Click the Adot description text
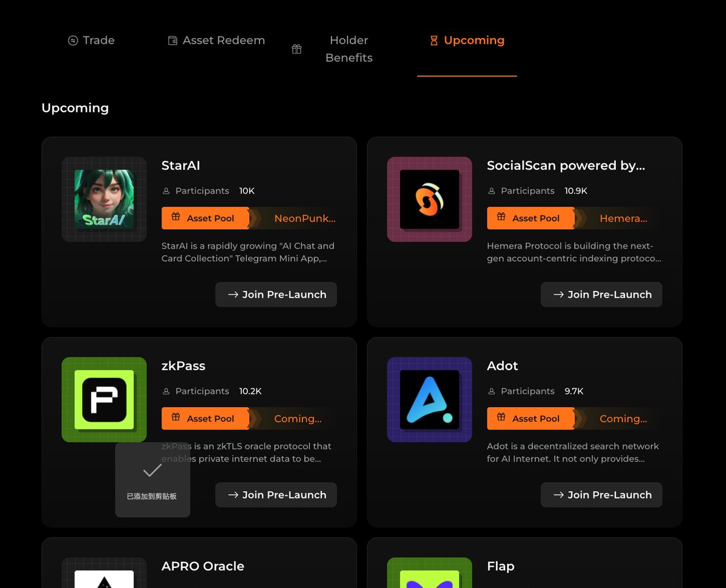The height and width of the screenshot is (588, 726). point(573,452)
